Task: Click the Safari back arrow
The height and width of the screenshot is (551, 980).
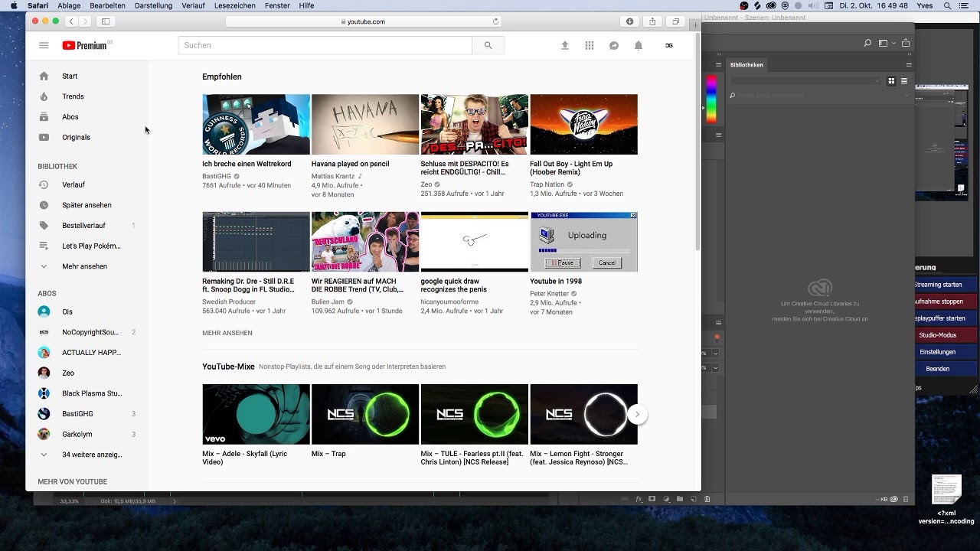Action: pyautogui.click(x=71, y=21)
